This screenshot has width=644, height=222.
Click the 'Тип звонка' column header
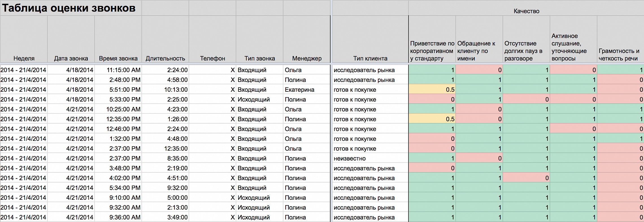[x=260, y=39]
